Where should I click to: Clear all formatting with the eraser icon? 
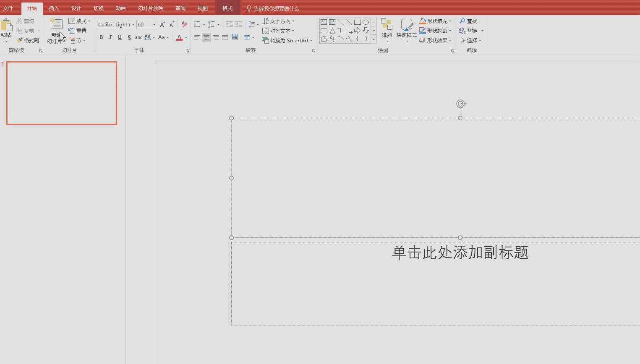click(x=184, y=24)
